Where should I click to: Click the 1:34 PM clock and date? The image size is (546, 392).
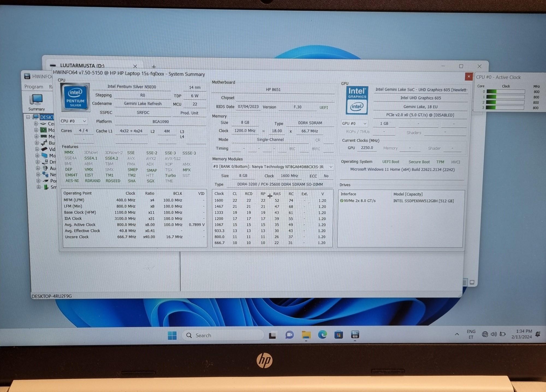coord(522,334)
